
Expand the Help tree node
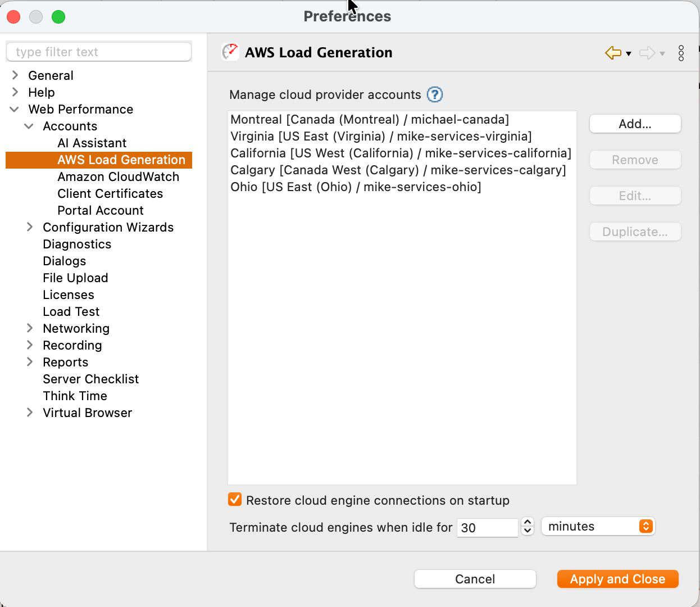(x=15, y=92)
